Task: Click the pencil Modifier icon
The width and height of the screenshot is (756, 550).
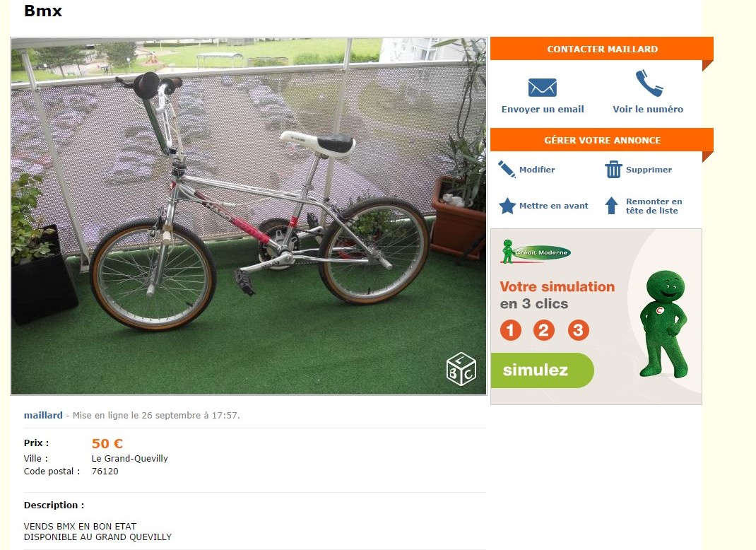Action: (x=507, y=170)
